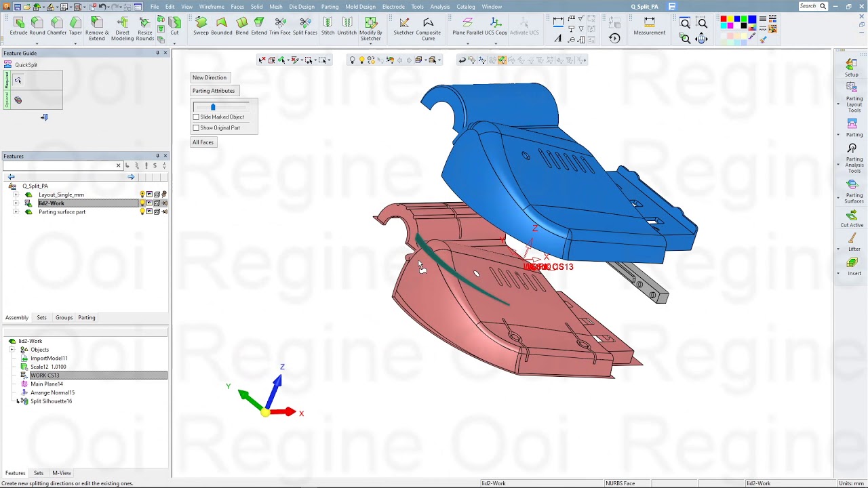The image size is (868, 488).
Task: Toggle light bulb visibility for Layout_Single_mm
Action: [142, 195]
